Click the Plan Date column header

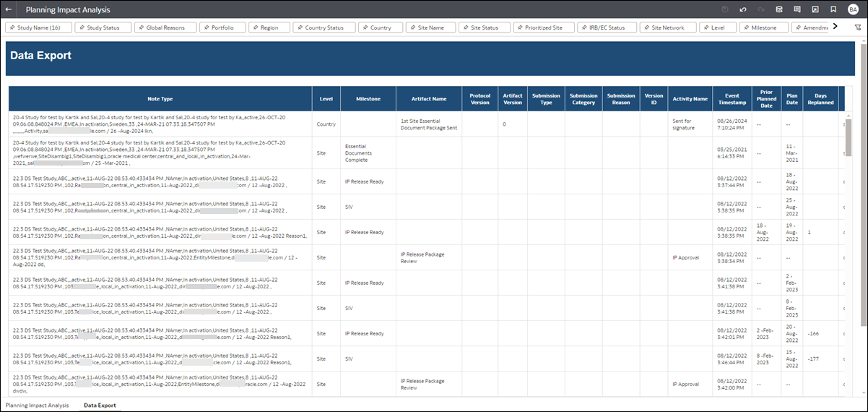(x=792, y=99)
